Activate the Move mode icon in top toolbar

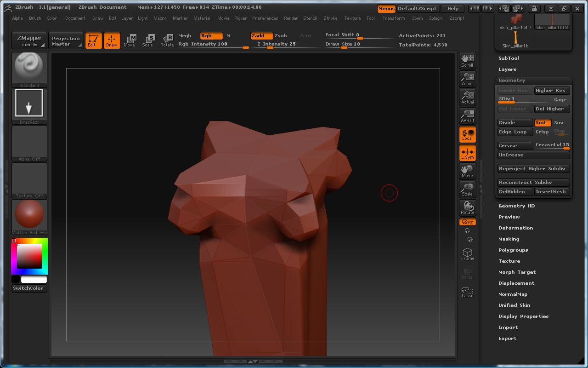pyautogui.click(x=130, y=40)
